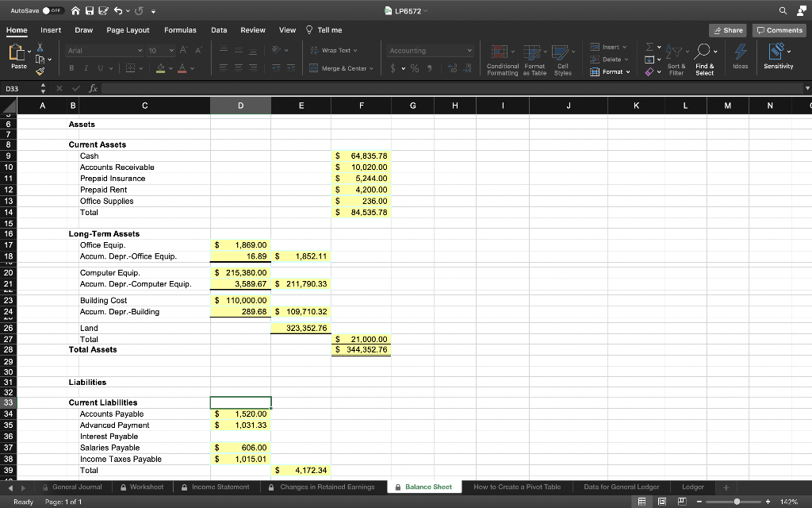Apply the percent style

[x=415, y=68]
